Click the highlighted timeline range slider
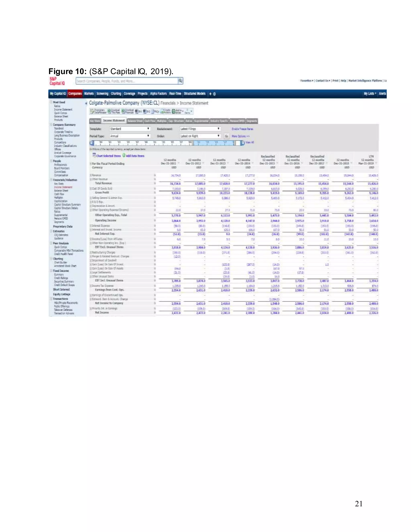Image resolution: width=411 pixels, height=532 pixels. click(214, 143)
